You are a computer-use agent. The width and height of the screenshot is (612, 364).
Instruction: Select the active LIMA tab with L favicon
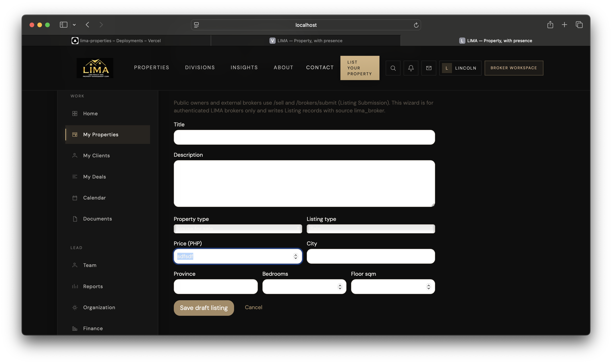click(495, 40)
